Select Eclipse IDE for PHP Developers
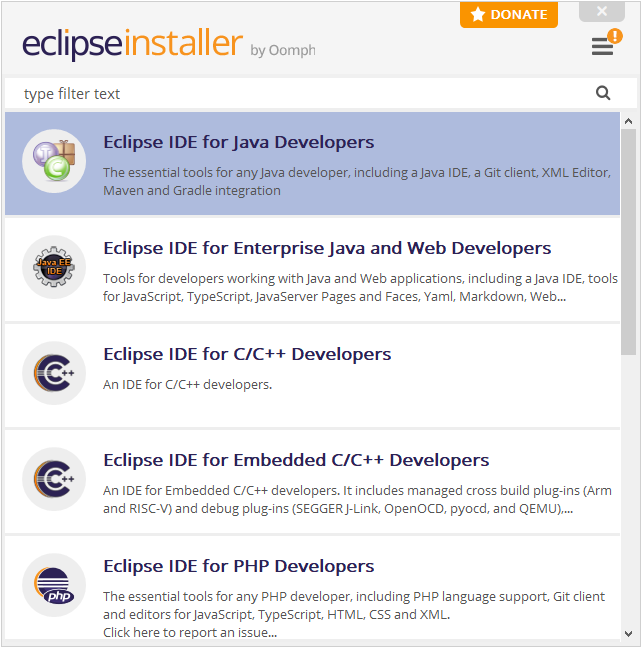Image resolution: width=642 pixels, height=648 pixels. (312, 588)
